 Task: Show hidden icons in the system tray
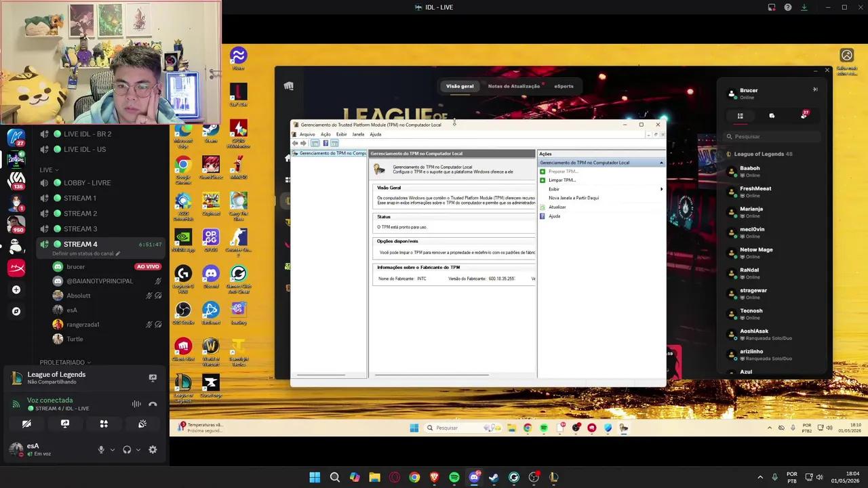(759, 477)
